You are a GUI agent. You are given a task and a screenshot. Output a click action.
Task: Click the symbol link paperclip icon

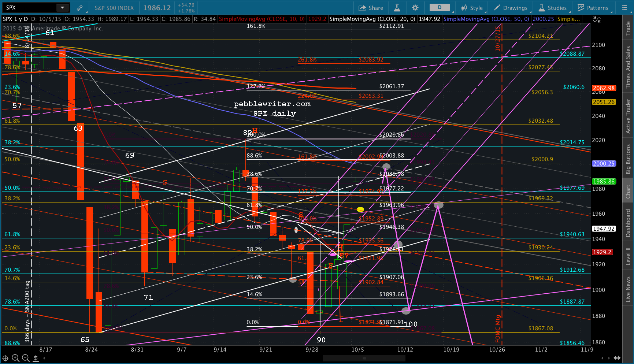(x=80, y=8)
